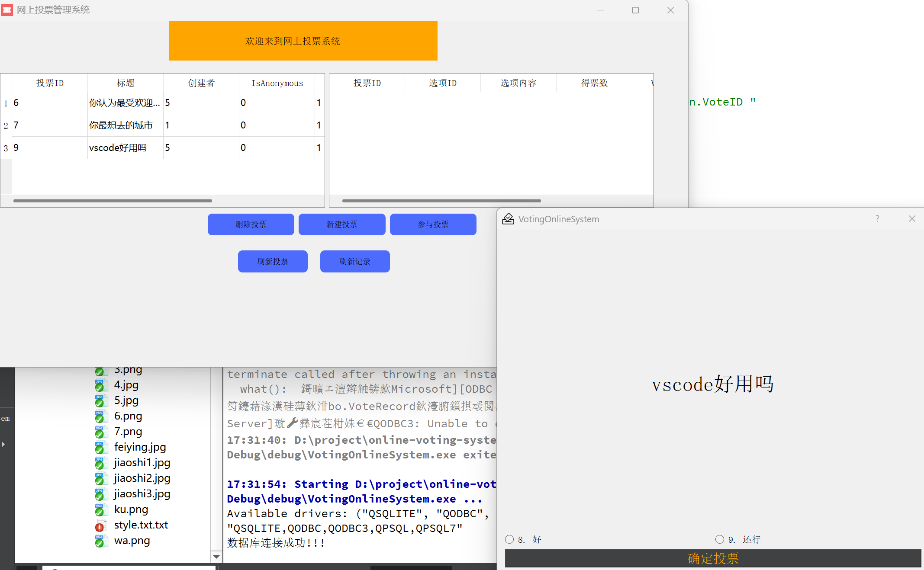Click the 投票ID column header in left table

[x=50, y=83]
